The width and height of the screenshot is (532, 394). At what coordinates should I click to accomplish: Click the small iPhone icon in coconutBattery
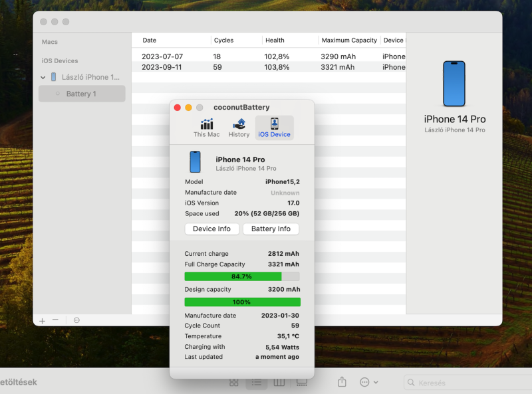(x=195, y=161)
